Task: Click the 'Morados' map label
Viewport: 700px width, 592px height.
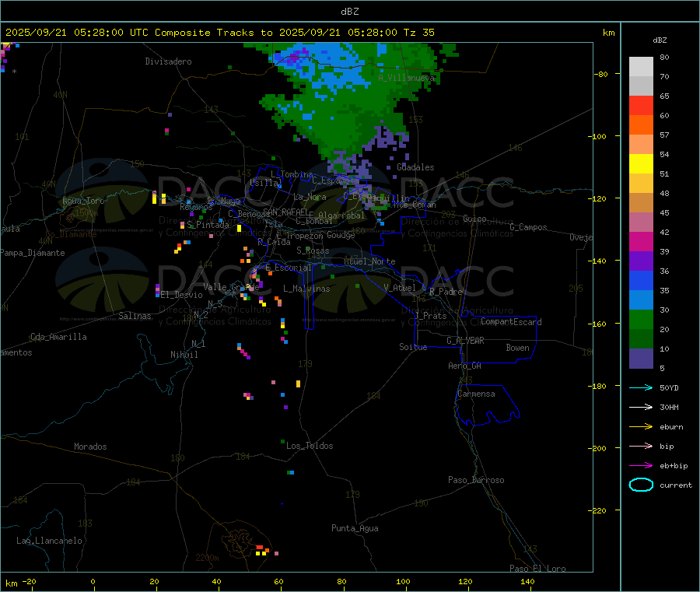Action: click(x=90, y=447)
